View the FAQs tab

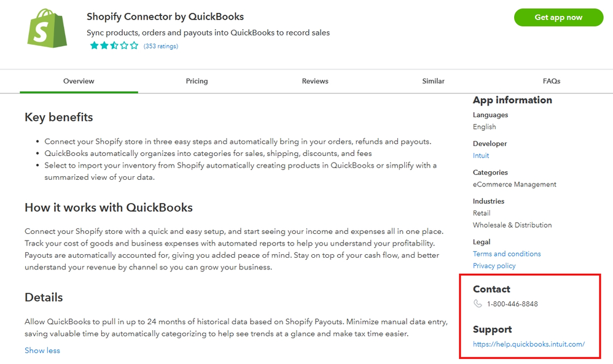tap(552, 81)
